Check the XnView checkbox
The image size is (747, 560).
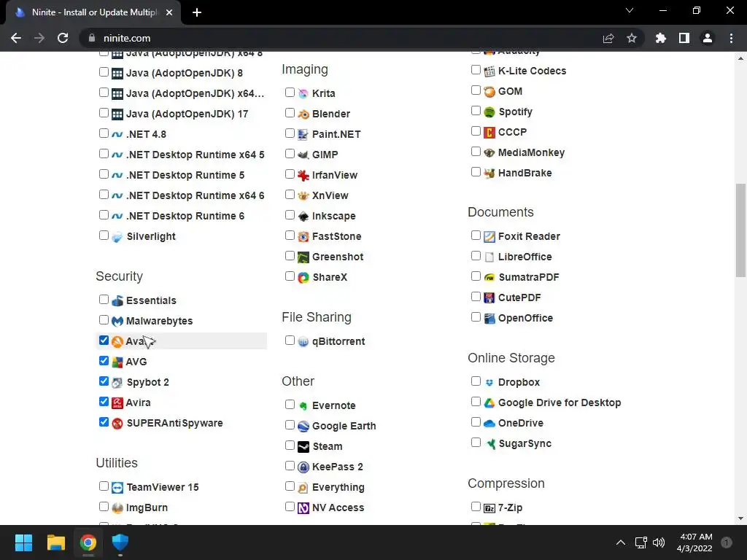(290, 194)
